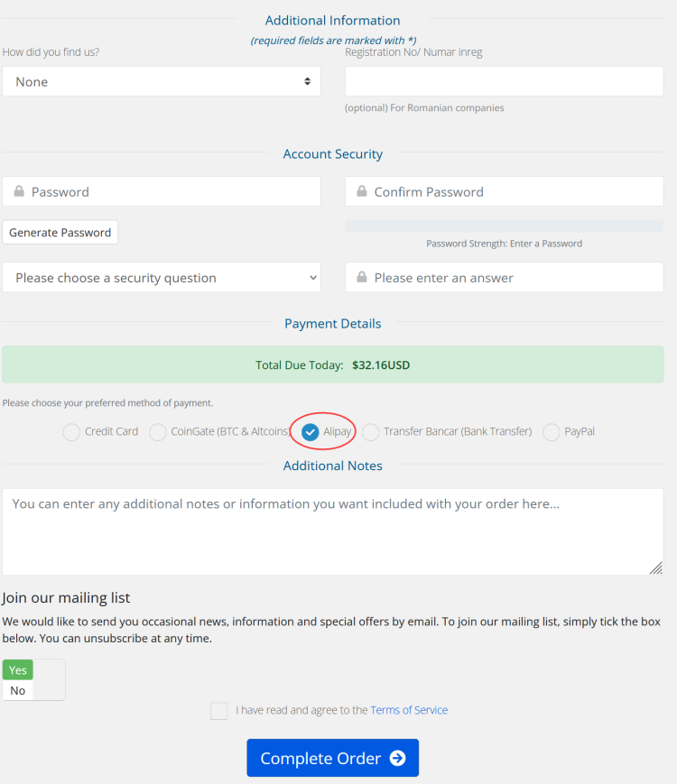Open the How did you find us dropdown
The image size is (677, 784).
click(x=162, y=81)
